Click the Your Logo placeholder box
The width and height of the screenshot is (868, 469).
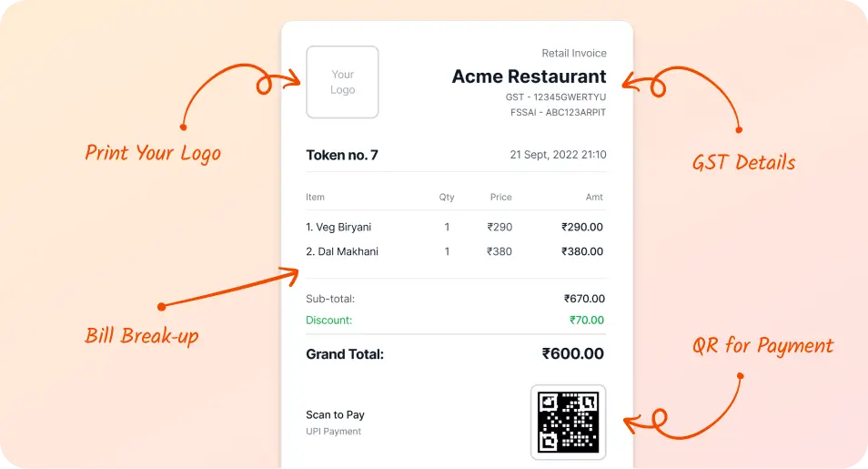tap(342, 82)
